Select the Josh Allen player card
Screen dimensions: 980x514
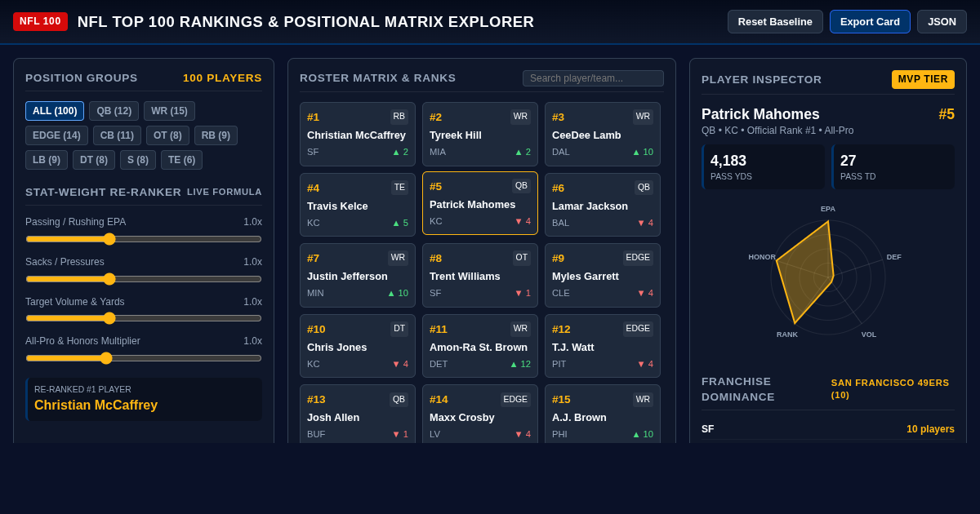[x=358, y=414]
